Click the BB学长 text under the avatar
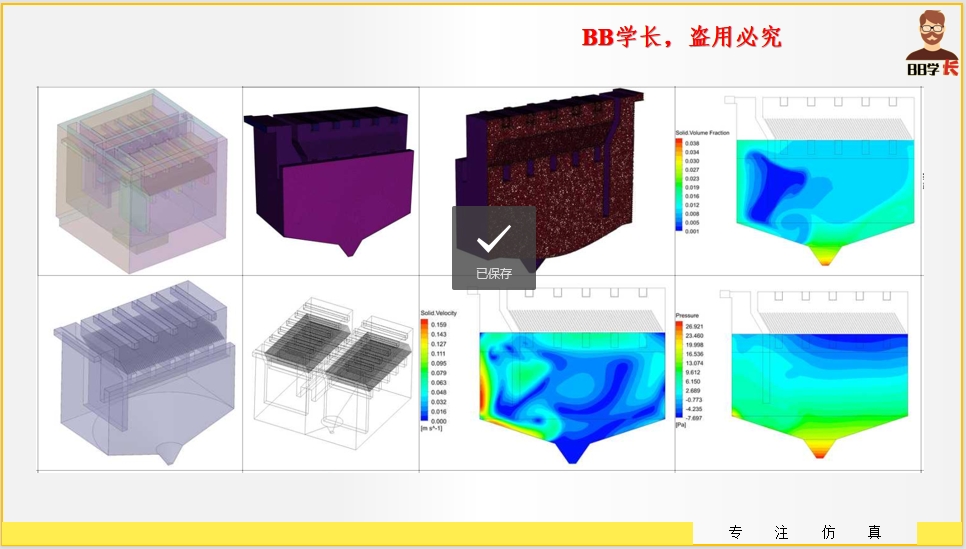 coord(931,68)
